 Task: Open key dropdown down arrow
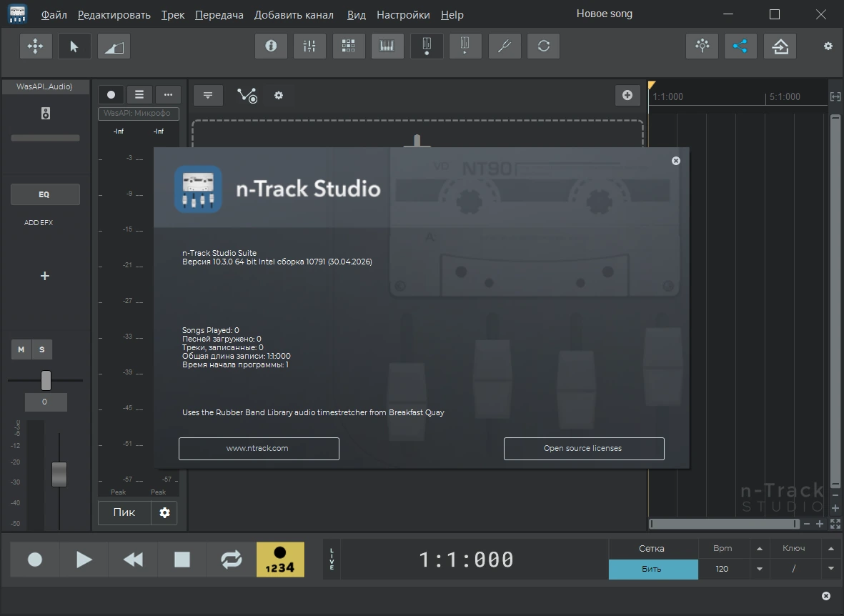[x=831, y=569]
